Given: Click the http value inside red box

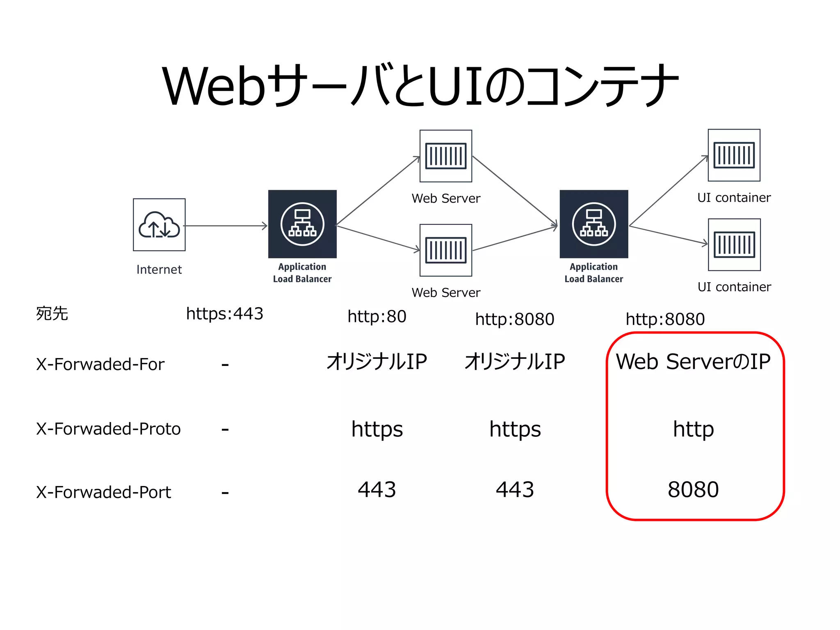Looking at the screenshot, I should click(693, 429).
